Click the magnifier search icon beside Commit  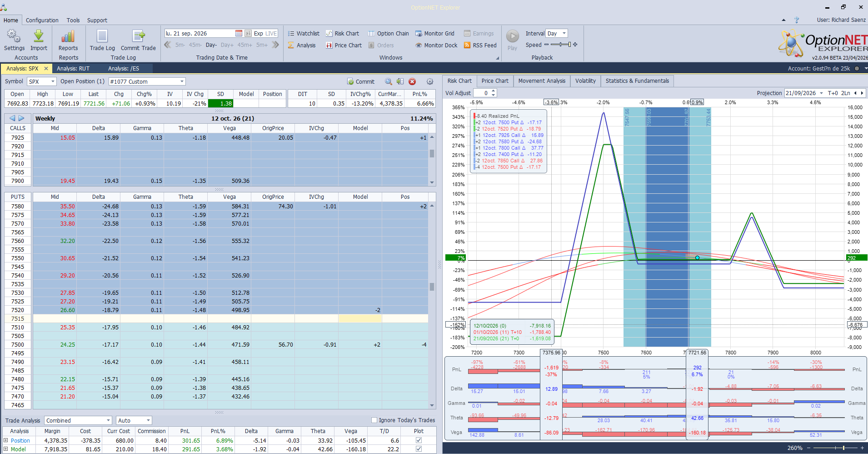click(389, 81)
